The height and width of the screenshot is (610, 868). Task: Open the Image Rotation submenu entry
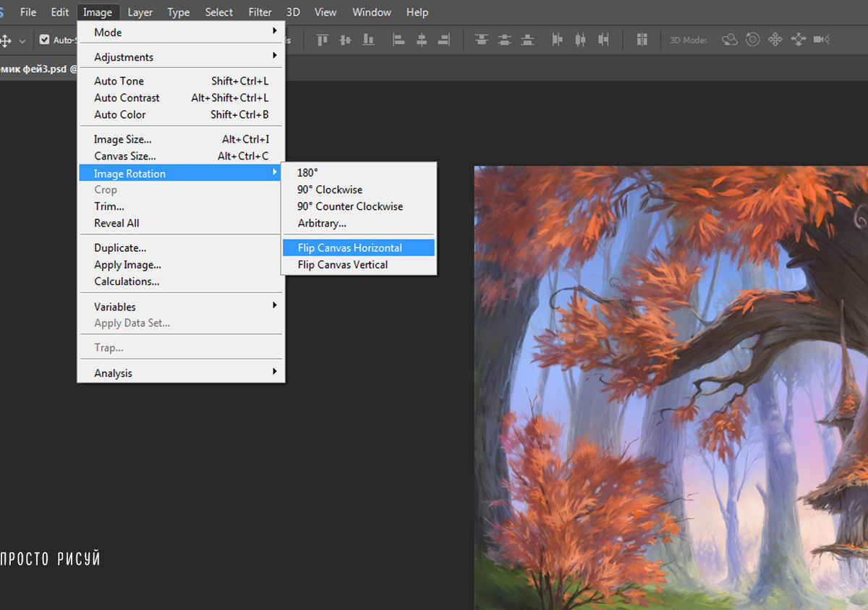181,173
